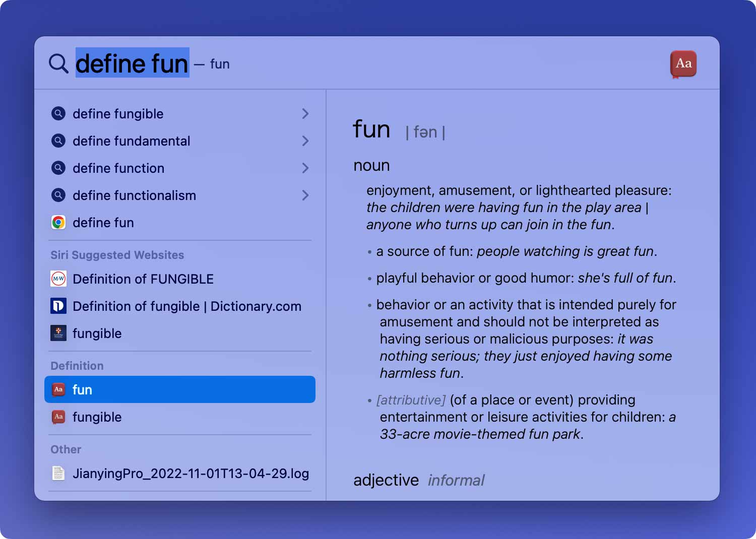Click Dictionary icon next to fungible definition
This screenshot has width=756, height=539.
pyautogui.click(x=58, y=417)
